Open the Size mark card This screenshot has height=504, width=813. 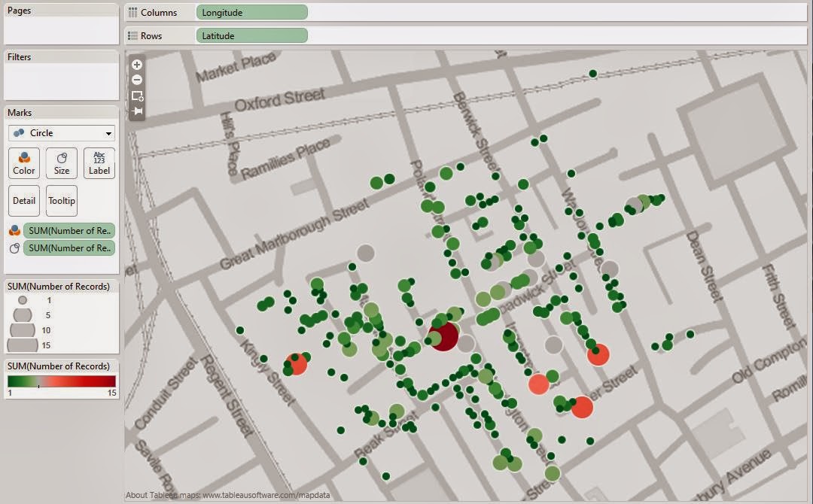point(62,163)
